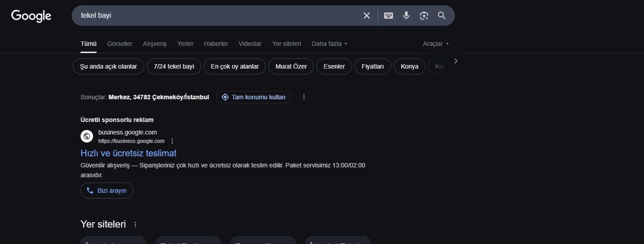Click the Google logo
Viewport: 644px width, 244px height.
[31, 16]
